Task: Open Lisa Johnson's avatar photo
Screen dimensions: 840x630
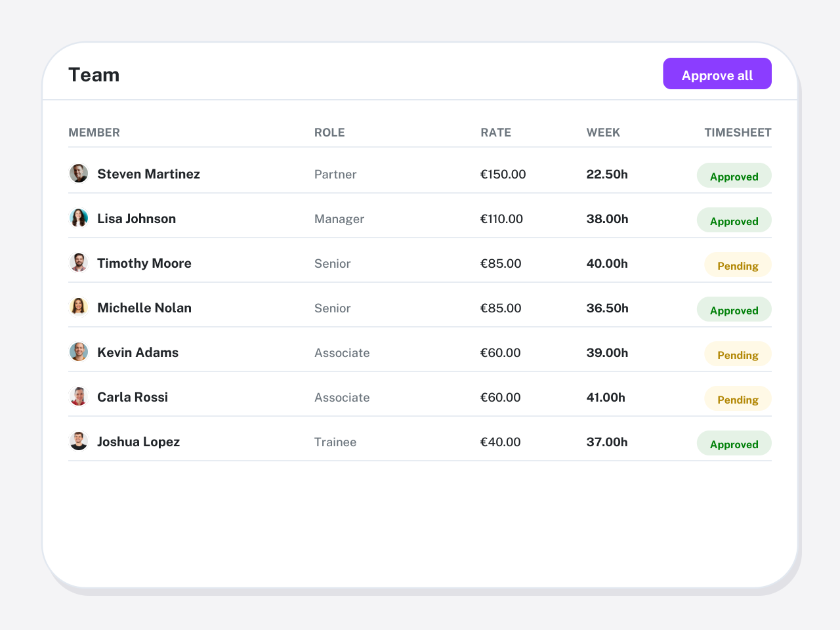Action: click(79, 218)
